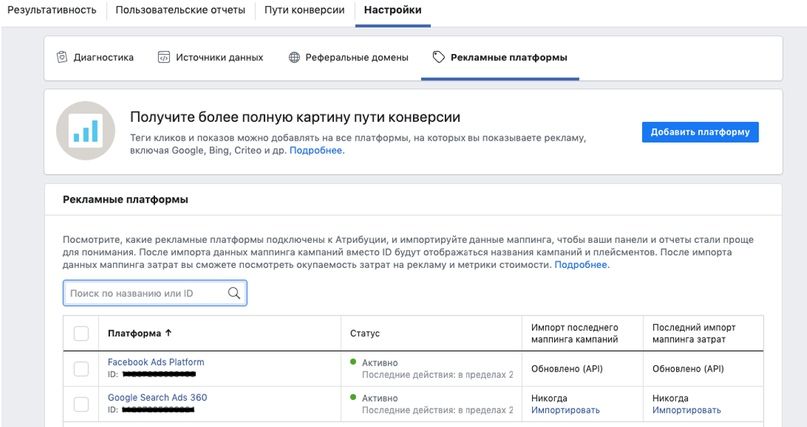Screen dimensions: 807x427
Task: Open the Результативность tab
Action: [51, 10]
